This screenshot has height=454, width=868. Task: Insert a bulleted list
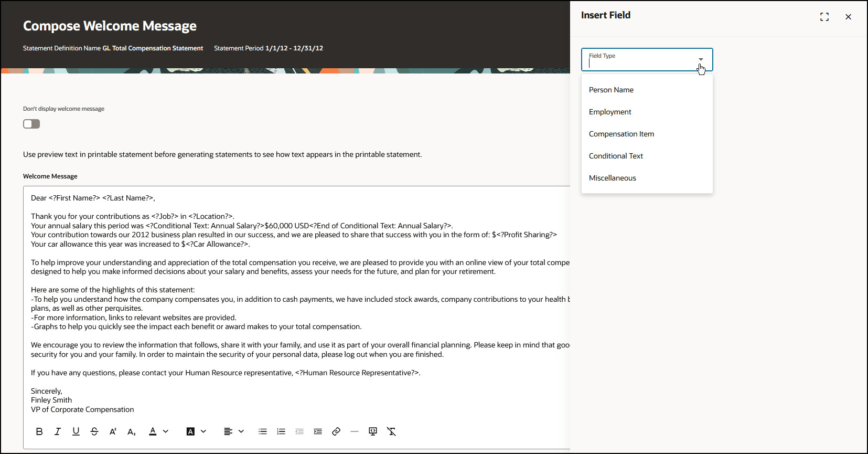[263, 431]
